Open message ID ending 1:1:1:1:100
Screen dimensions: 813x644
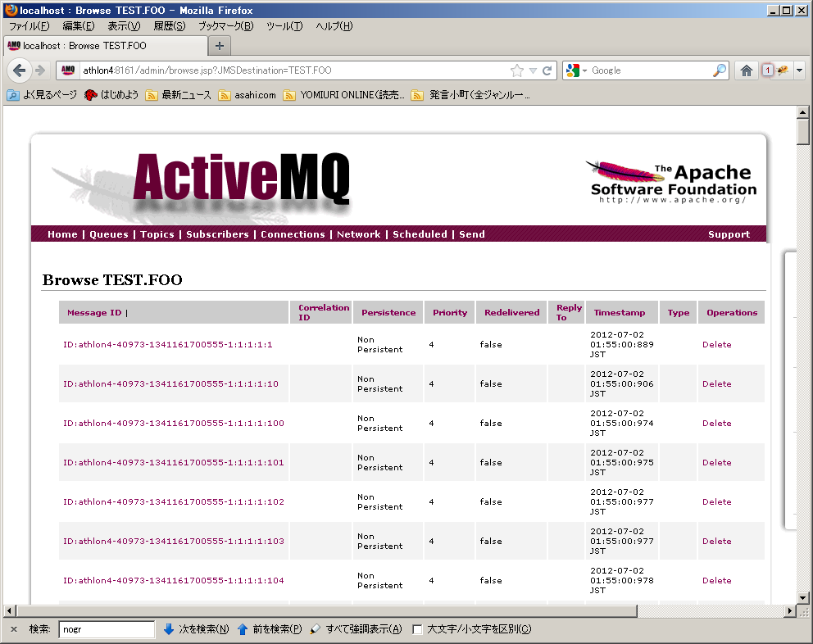click(x=174, y=423)
